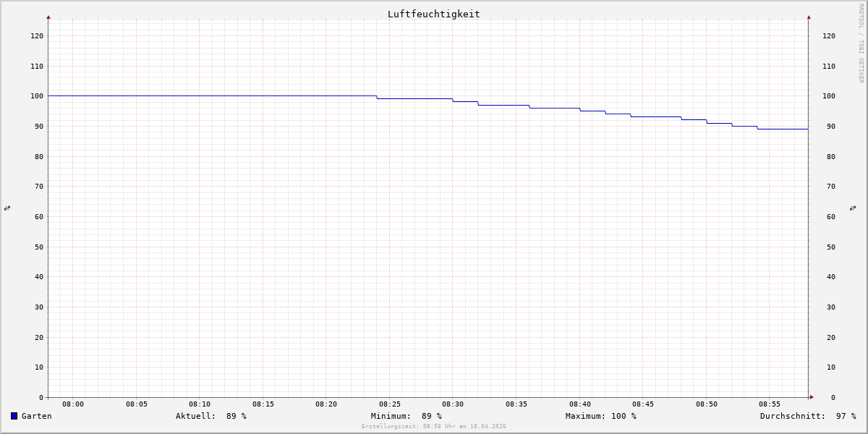The image size is (868, 434).
Task: Click the % unit label on right axis
Action: tap(854, 208)
